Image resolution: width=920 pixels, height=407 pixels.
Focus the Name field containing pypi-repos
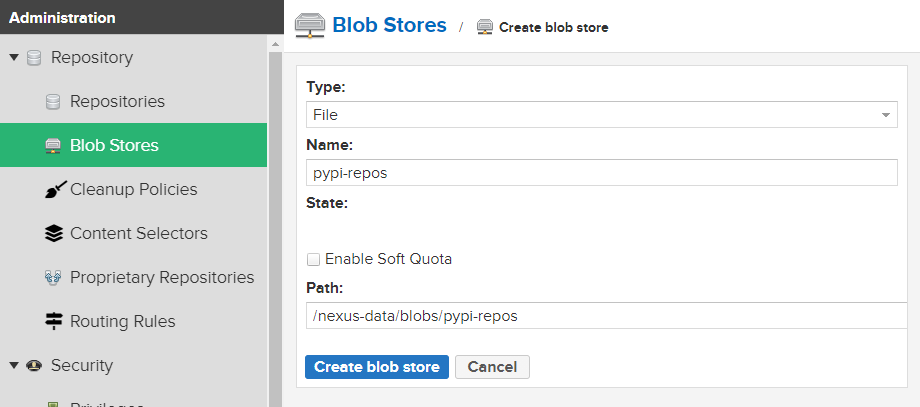[601, 172]
